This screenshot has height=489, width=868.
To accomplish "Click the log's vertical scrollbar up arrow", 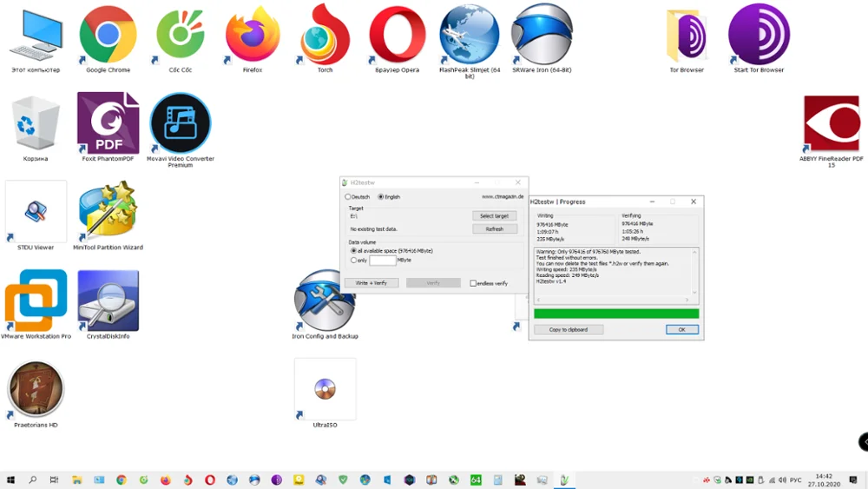I will coord(694,253).
